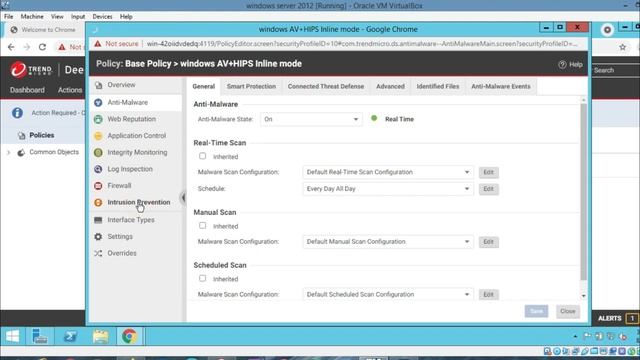Click the Save button
Image resolution: width=640 pixels, height=360 pixels.
click(536, 311)
